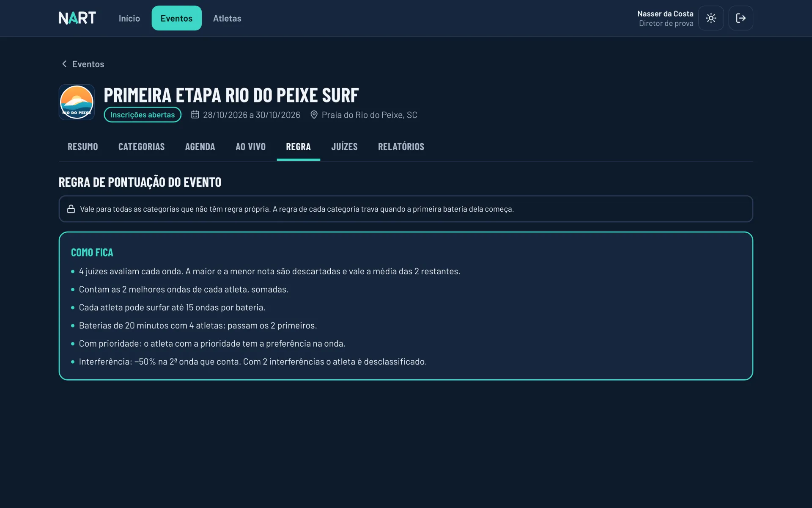This screenshot has width=812, height=508.
Task: Click the logout icon button
Action: [741, 18]
